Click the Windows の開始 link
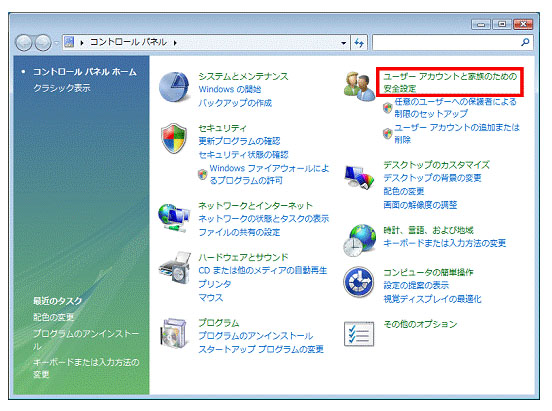Viewport: 552px width, 411px height. (x=230, y=89)
